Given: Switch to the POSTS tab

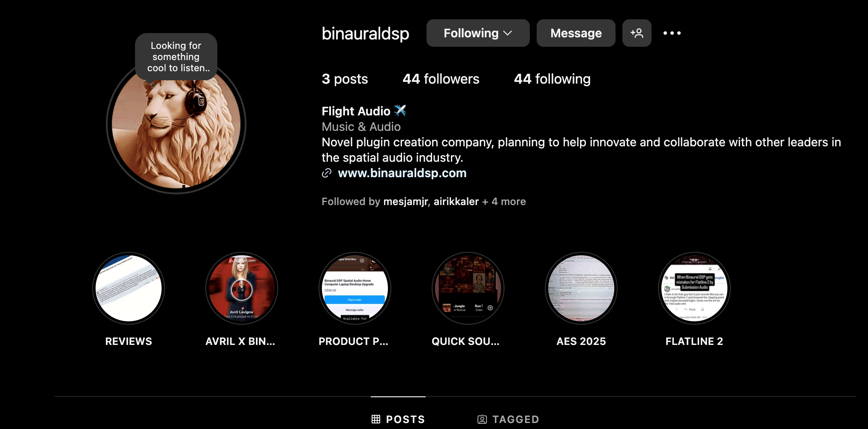Looking at the screenshot, I should 398,419.
